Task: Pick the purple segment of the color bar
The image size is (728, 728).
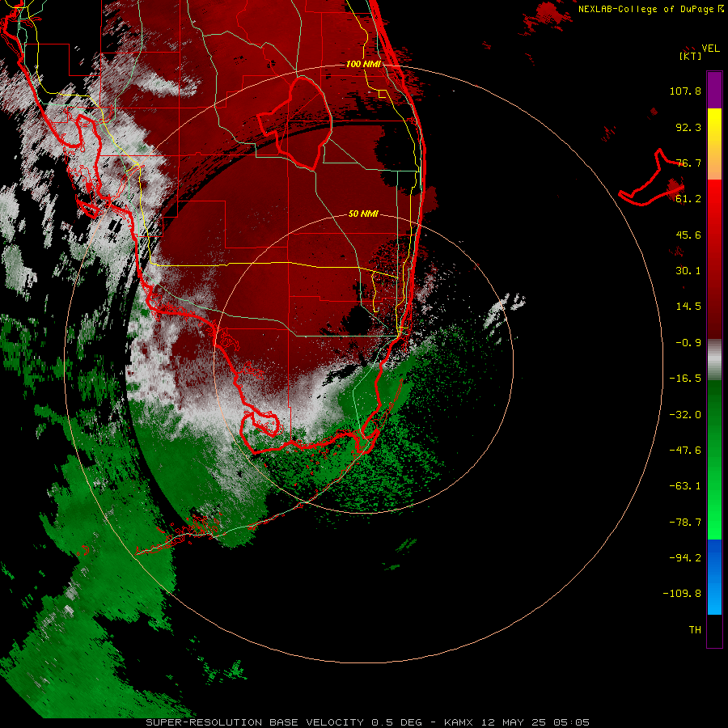Action: click(x=714, y=90)
